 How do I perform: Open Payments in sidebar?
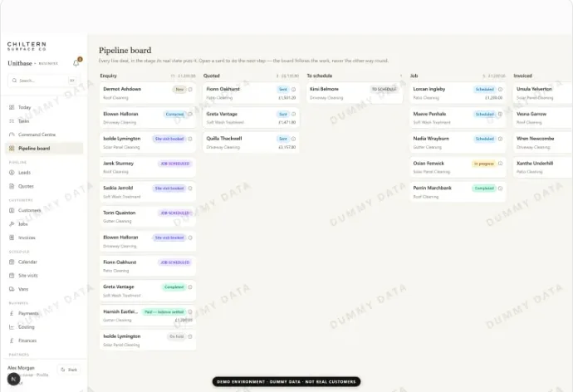[44, 313]
